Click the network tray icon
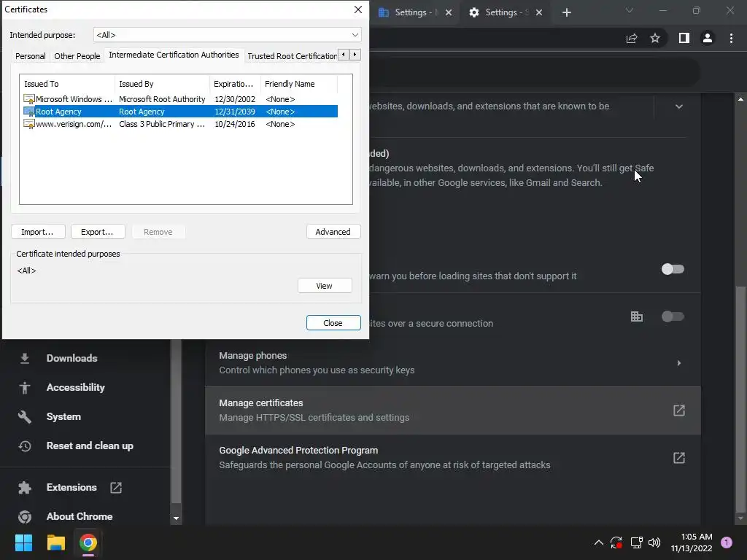 [636, 542]
